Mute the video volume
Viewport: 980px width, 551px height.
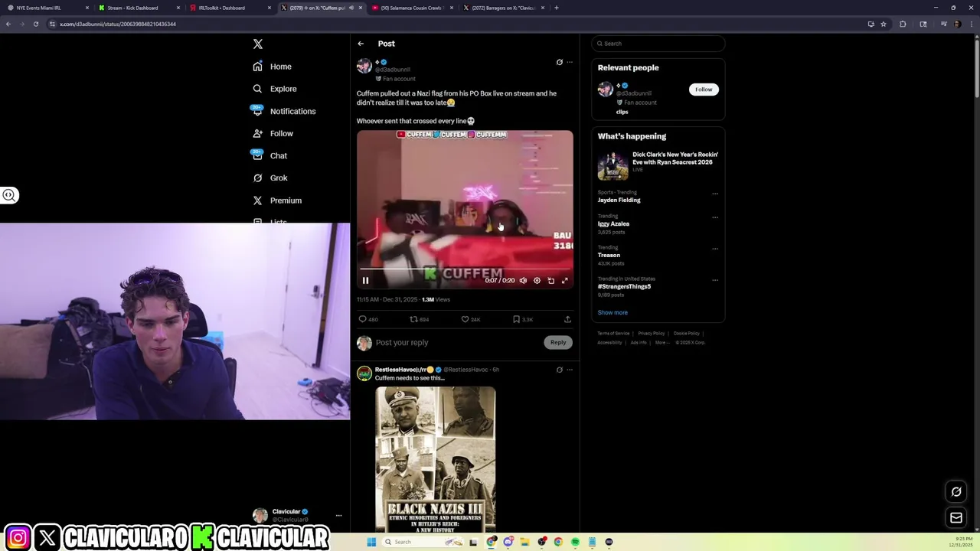tap(523, 281)
